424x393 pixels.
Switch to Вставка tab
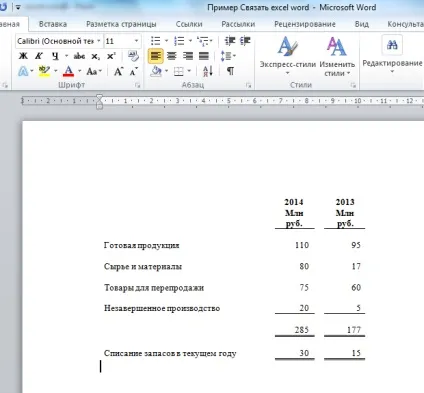point(53,24)
